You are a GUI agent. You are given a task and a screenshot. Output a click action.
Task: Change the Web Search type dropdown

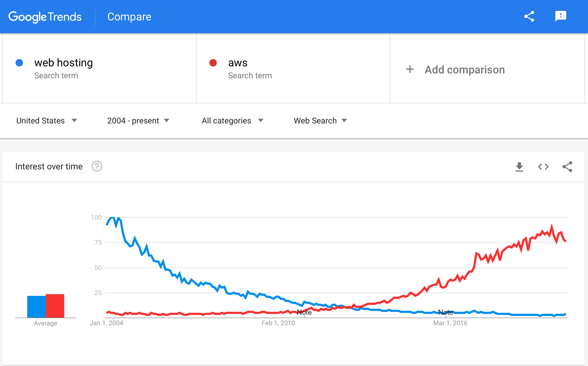coord(320,120)
